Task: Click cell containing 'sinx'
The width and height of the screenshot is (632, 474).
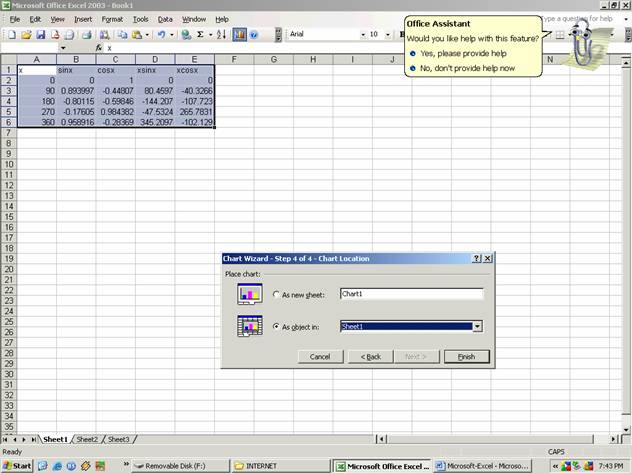Action: 76,70
